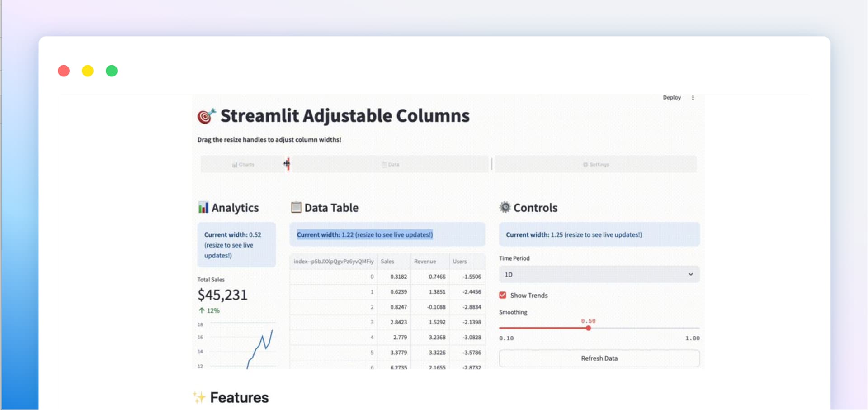The height and width of the screenshot is (410, 868).
Task: Click the Revenue cell 3.2368
Action: click(429, 338)
